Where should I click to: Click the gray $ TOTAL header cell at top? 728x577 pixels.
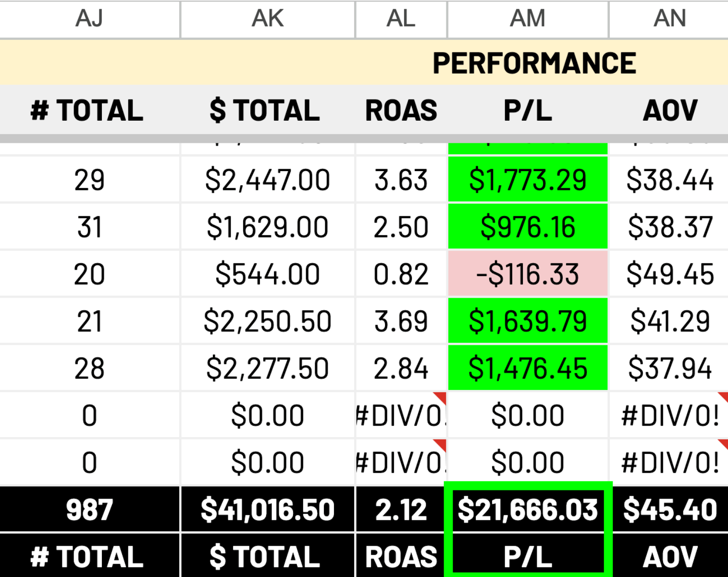[x=265, y=111]
